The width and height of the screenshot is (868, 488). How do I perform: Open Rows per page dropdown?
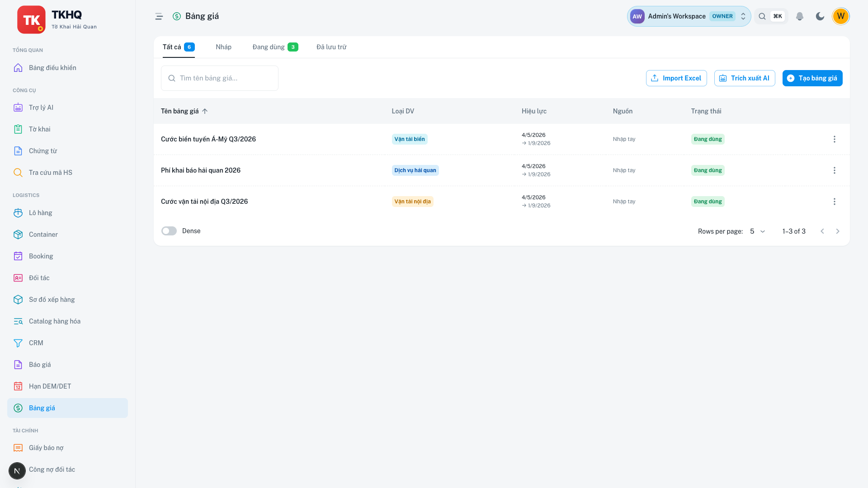click(x=757, y=231)
